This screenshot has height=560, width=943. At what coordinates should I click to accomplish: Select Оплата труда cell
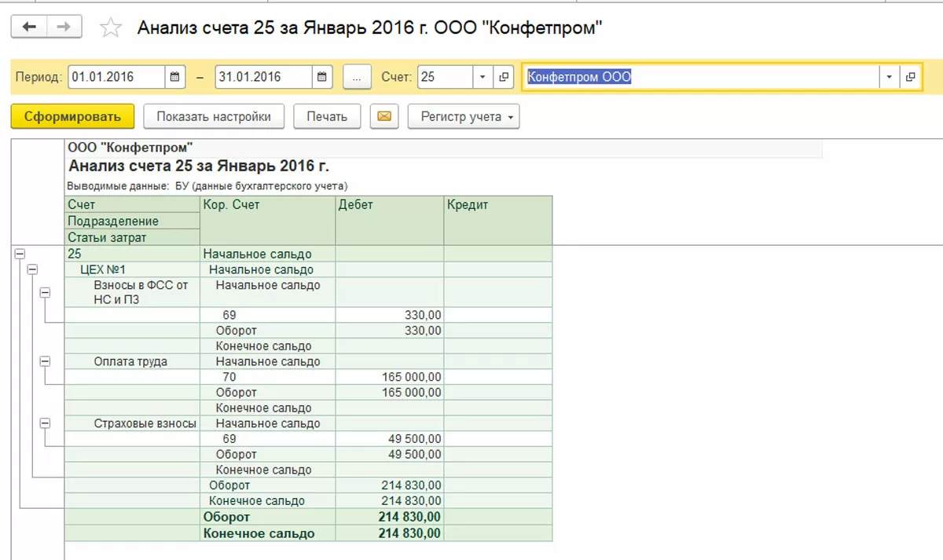coord(133,361)
